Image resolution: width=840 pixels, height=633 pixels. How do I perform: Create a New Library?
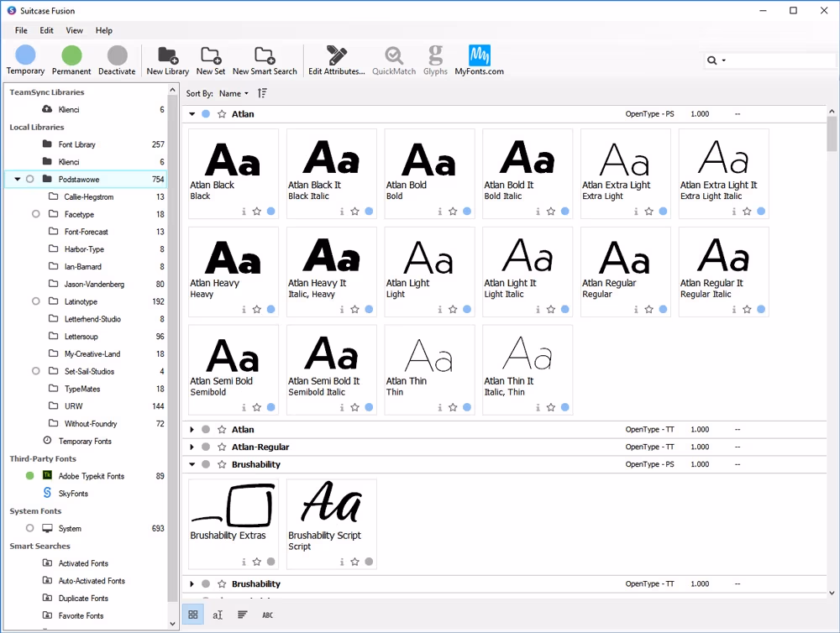pyautogui.click(x=168, y=60)
